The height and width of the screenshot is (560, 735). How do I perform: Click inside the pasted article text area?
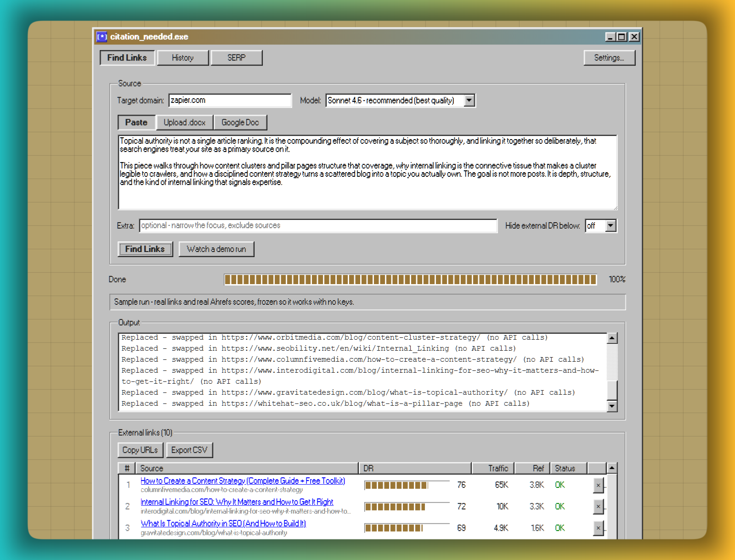367,173
